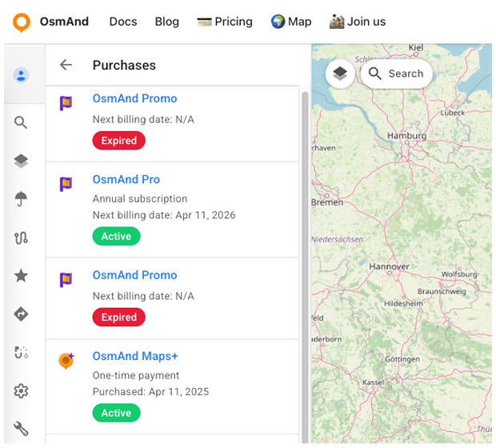This screenshot has width=496, height=448.
Task: Open the navigation directions icon
Action: [x=22, y=314]
